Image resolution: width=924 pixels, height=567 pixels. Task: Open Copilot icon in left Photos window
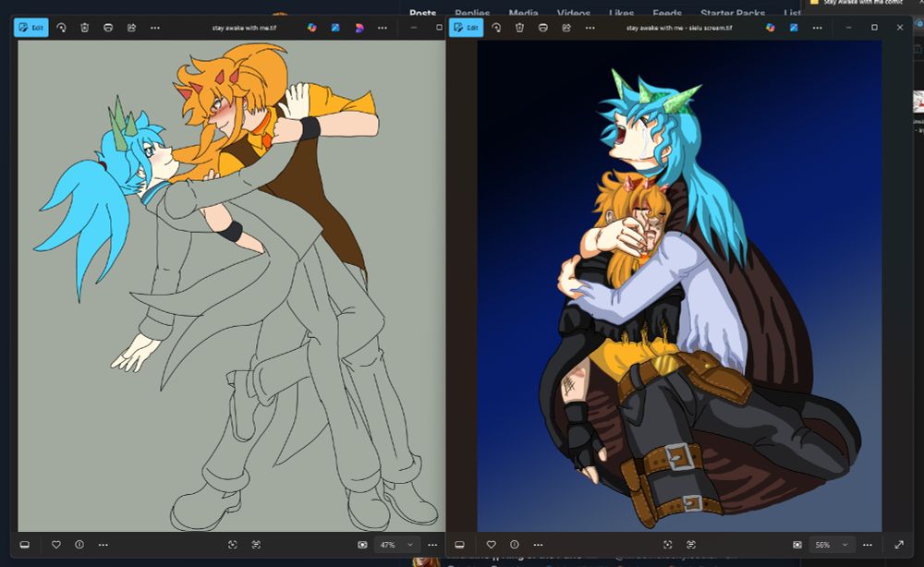(x=312, y=28)
